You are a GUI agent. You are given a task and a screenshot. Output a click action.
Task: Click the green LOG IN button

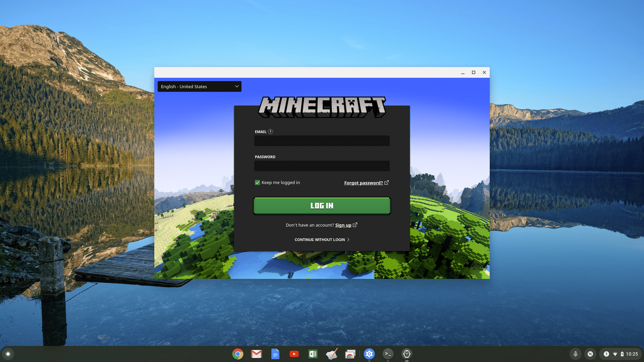pyautogui.click(x=322, y=206)
